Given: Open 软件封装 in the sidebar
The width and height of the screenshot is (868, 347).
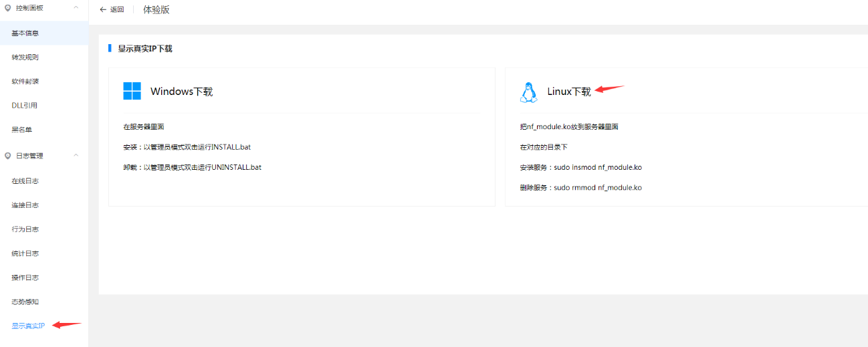Looking at the screenshot, I should pos(44,81).
